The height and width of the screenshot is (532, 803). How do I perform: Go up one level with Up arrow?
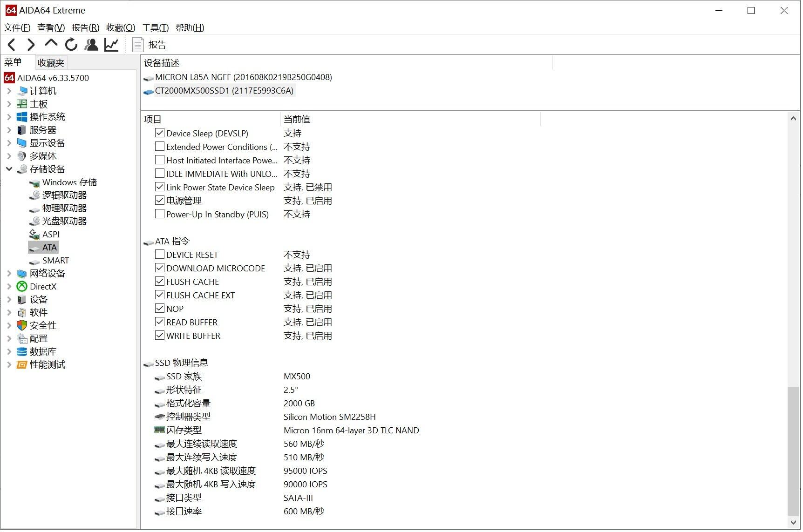pos(51,44)
